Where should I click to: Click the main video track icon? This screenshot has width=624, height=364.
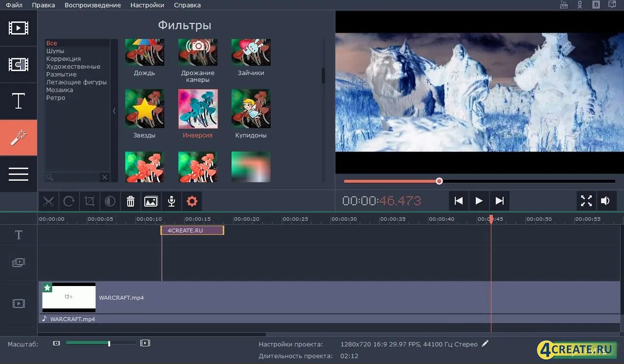(x=19, y=304)
